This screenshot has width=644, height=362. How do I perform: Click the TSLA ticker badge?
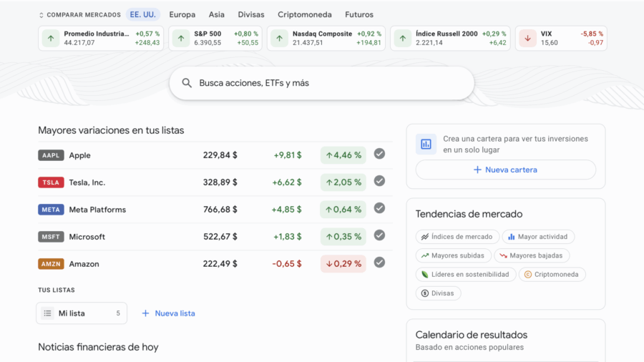tap(51, 182)
